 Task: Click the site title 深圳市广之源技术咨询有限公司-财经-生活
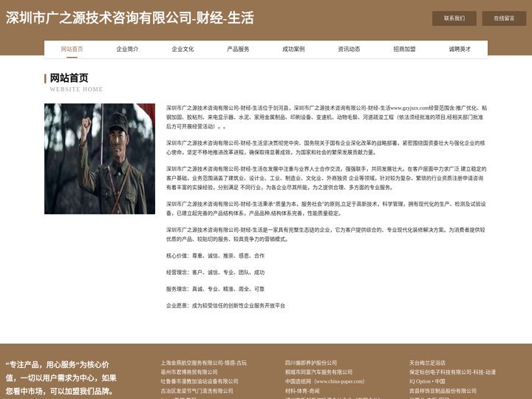[130, 18]
